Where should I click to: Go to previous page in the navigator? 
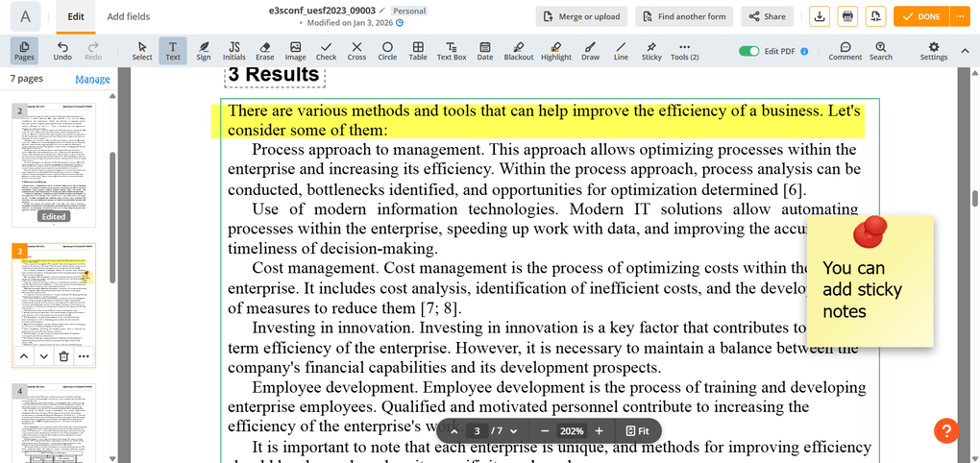453,431
